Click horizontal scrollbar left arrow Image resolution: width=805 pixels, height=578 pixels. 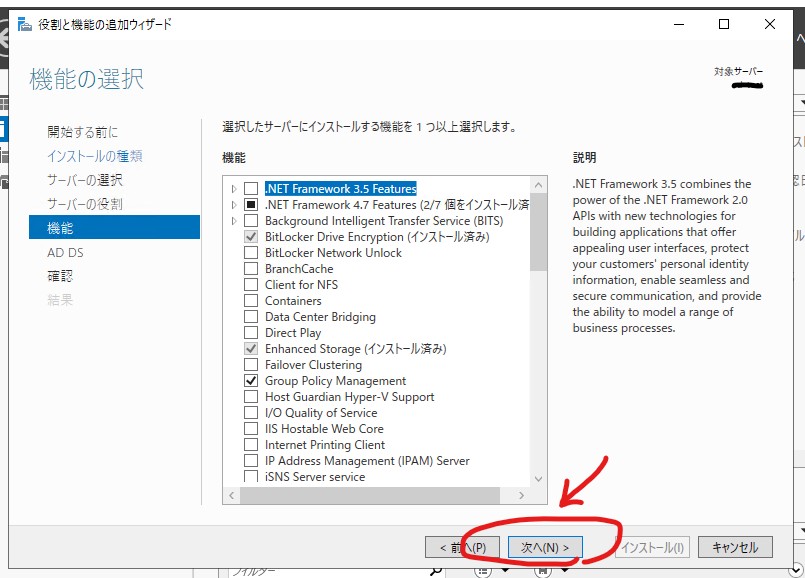click(x=232, y=495)
